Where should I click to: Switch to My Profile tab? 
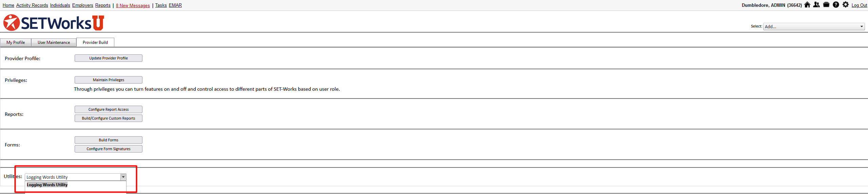pos(16,42)
